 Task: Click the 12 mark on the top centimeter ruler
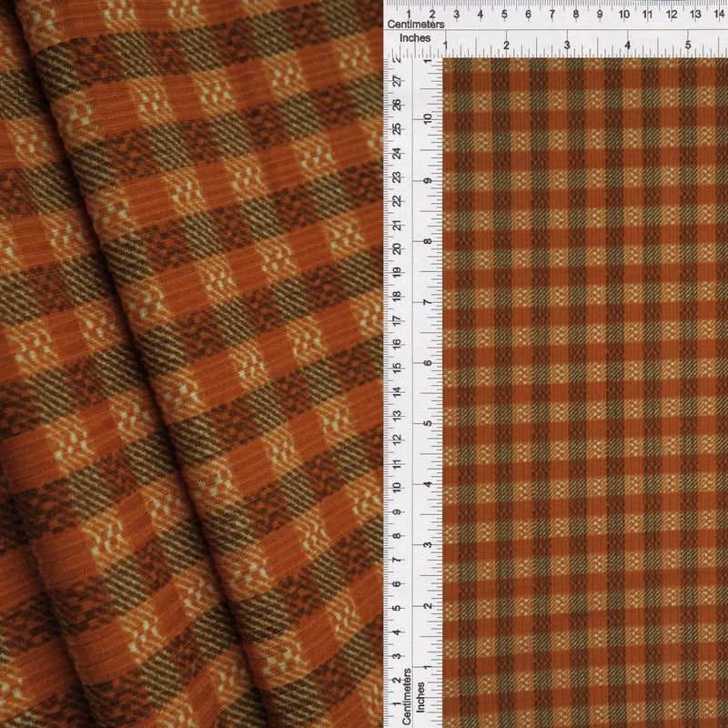[x=672, y=15]
